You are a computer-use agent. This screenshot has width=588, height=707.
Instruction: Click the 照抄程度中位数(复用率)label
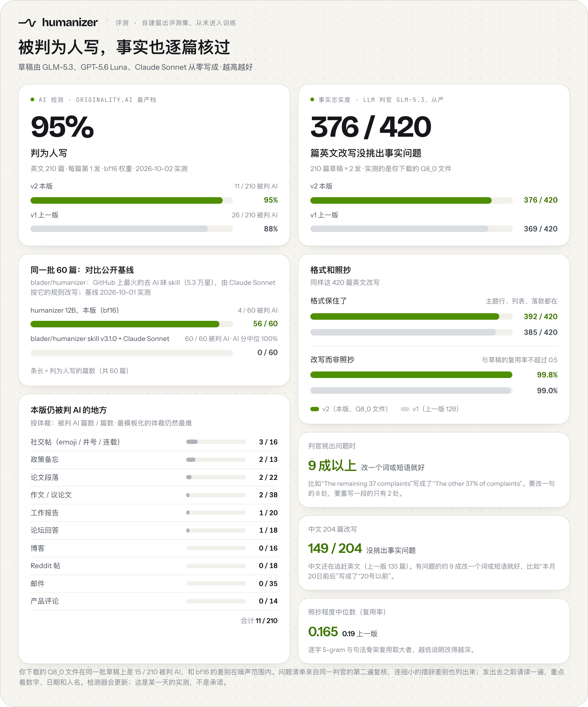[x=347, y=612]
